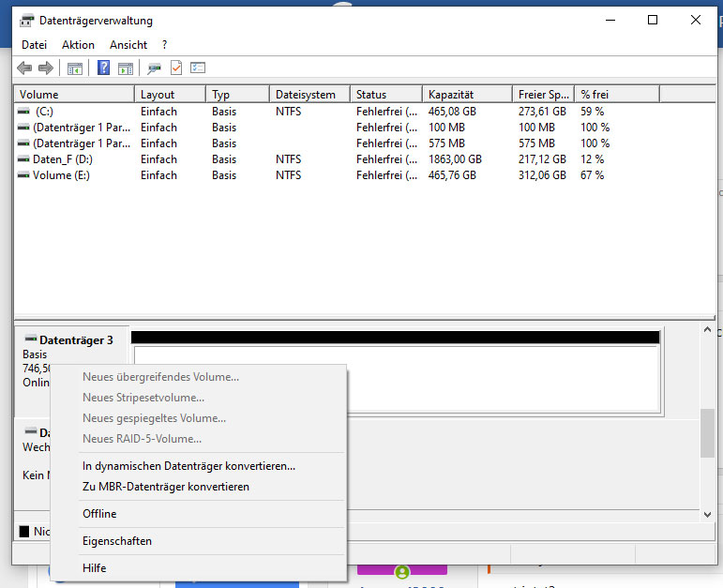
Task: Click the checkmark properties toolbar icon
Action: [176, 68]
